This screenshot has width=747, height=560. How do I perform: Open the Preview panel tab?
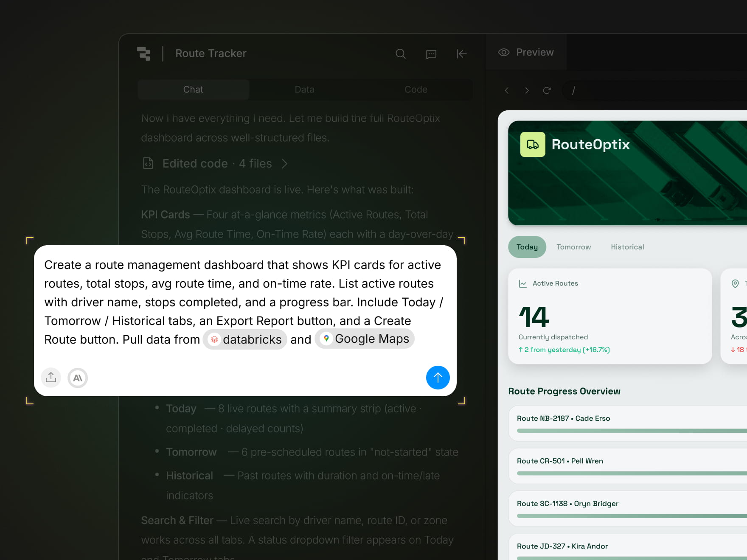click(526, 52)
